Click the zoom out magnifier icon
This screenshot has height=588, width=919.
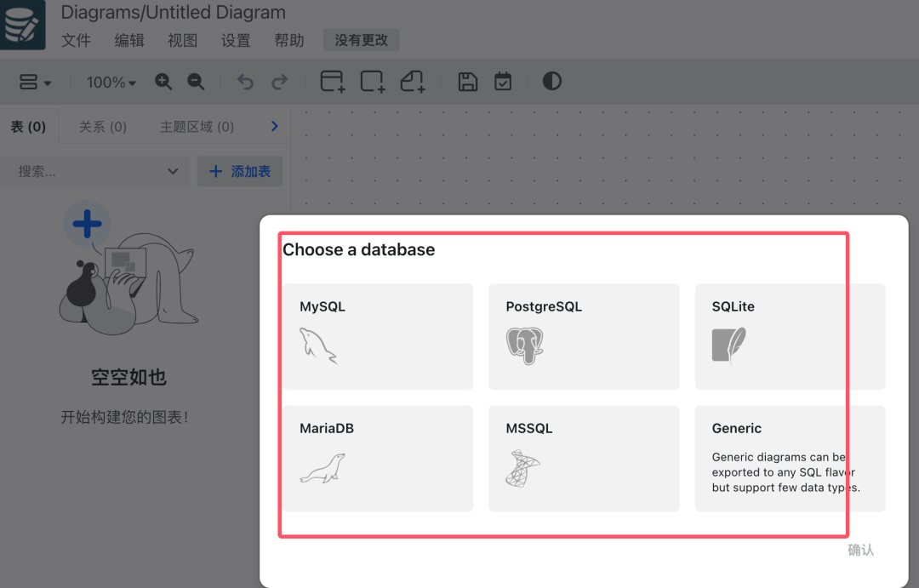point(196,82)
